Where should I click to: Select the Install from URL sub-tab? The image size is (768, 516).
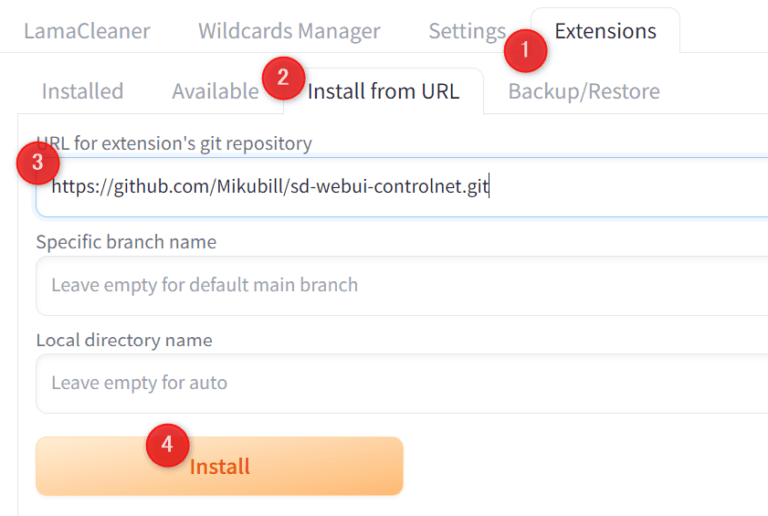(x=383, y=91)
